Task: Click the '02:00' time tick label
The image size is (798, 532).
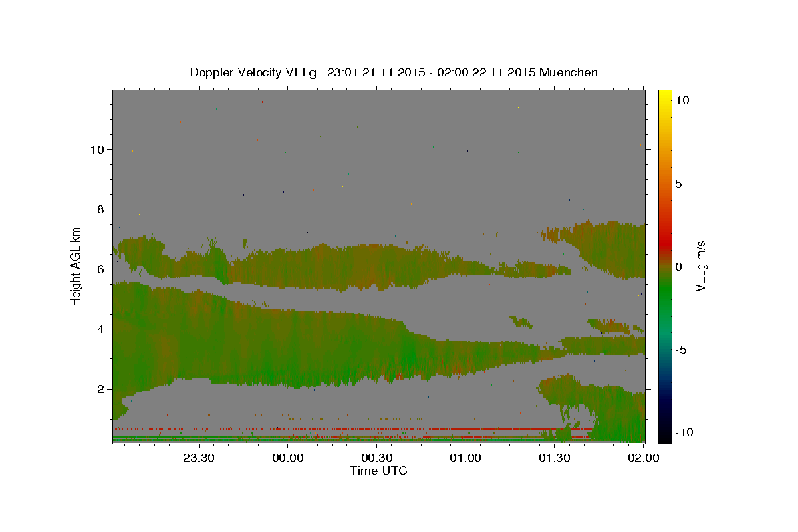Action: click(643, 458)
